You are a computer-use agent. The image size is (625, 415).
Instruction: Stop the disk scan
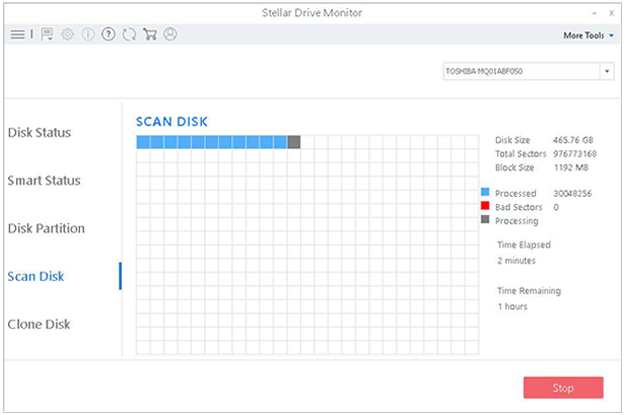coord(563,388)
